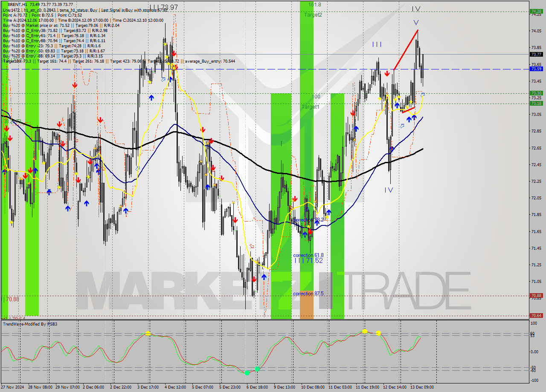
Task: Click the '13 Dec 09:00' time label
Action: click(x=421, y=387)
